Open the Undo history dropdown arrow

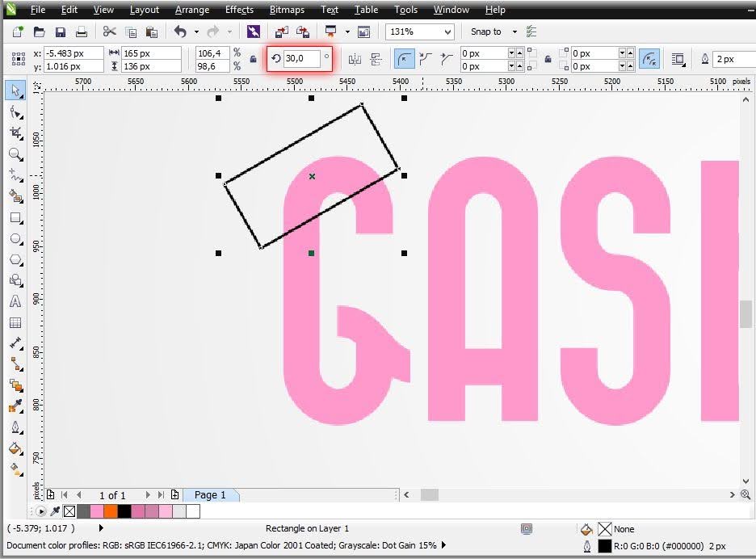pos(196,32)
